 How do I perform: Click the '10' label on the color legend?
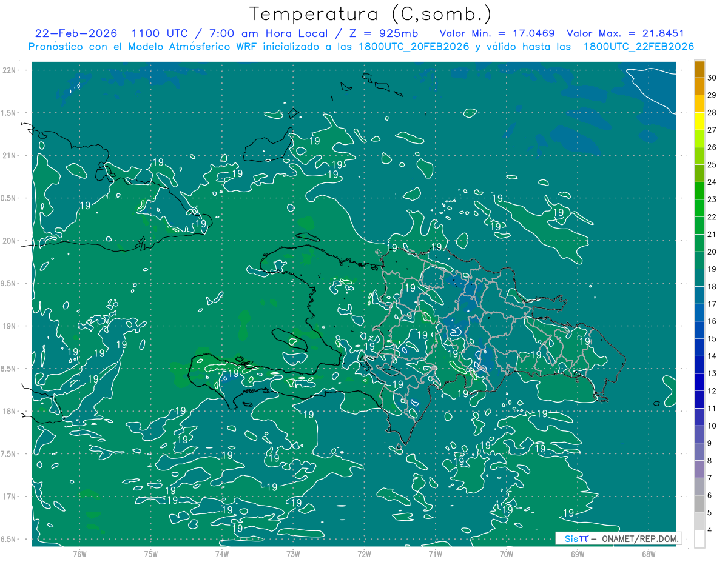[x=712, y=426]
